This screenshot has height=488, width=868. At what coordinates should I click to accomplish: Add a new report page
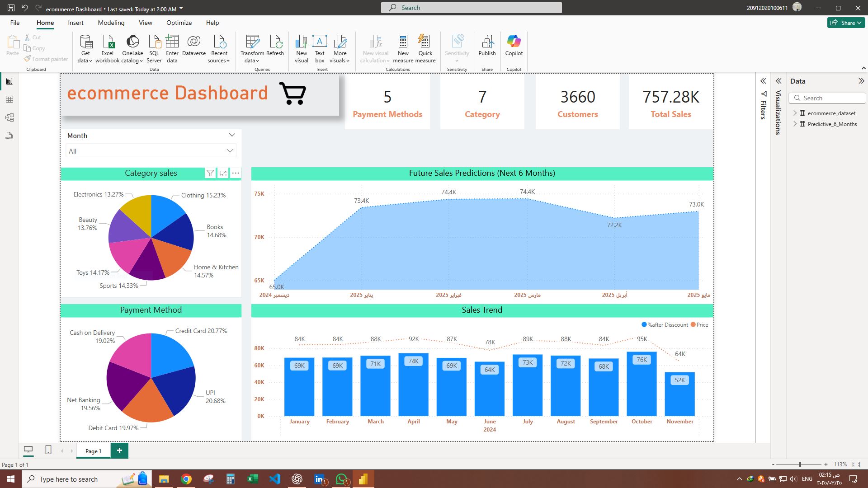point(119,450)
